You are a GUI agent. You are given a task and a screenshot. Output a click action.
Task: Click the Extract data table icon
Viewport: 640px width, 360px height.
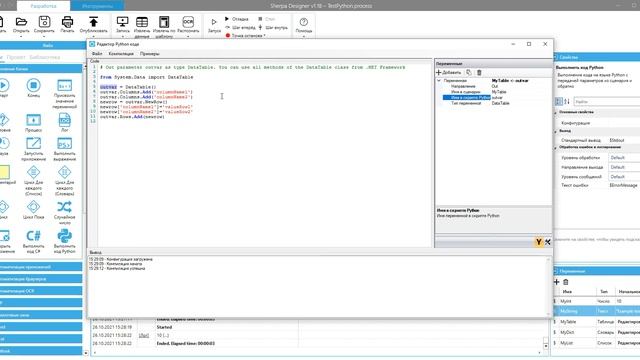click(x=142, y=22)
